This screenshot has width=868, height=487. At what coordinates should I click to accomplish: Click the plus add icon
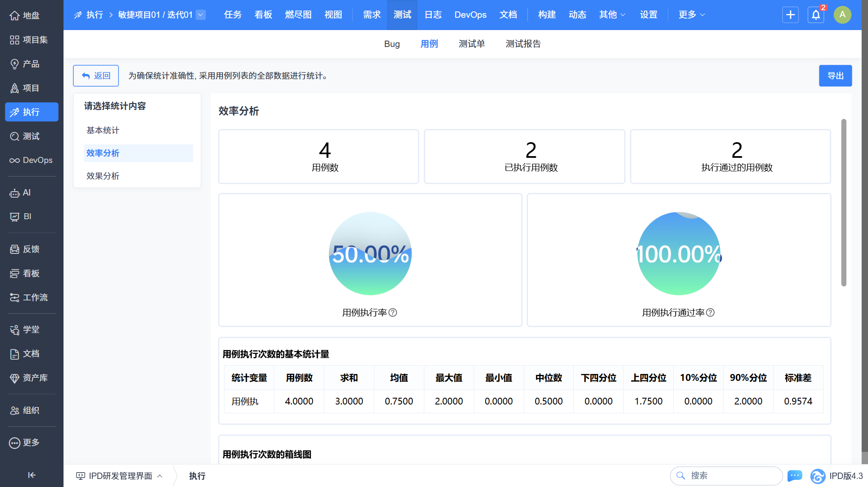(790, 15)
